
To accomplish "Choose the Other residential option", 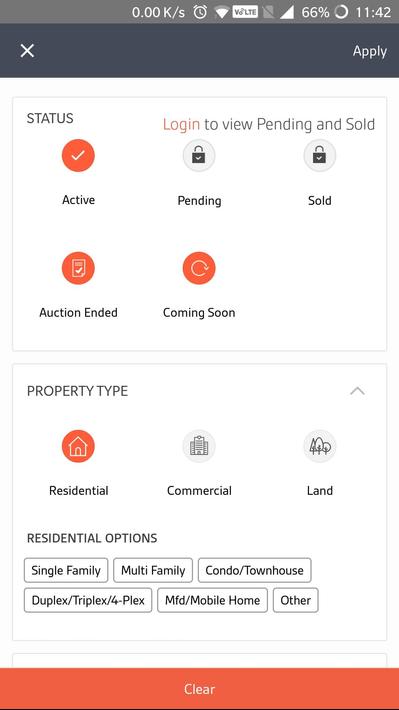I will click(x=296, y=600).
